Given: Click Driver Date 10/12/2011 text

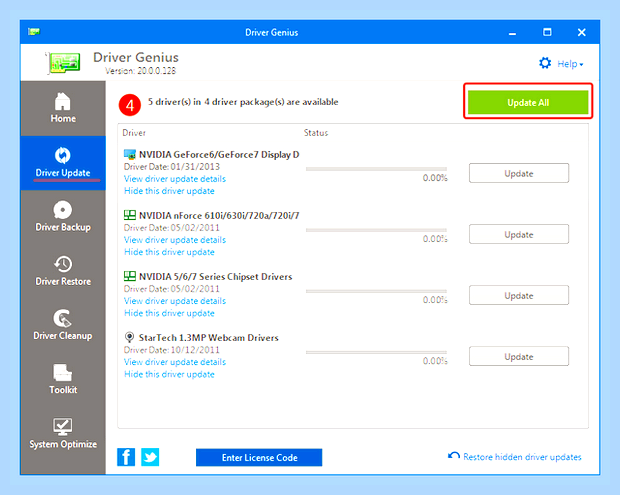Looking at the screenshot, I should coord(172,350).
